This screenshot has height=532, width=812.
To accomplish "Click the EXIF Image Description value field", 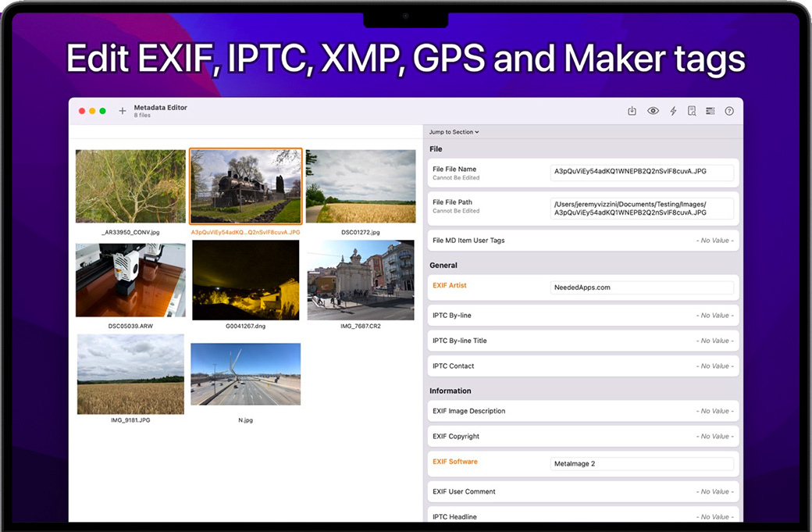I will pos(642,412).
